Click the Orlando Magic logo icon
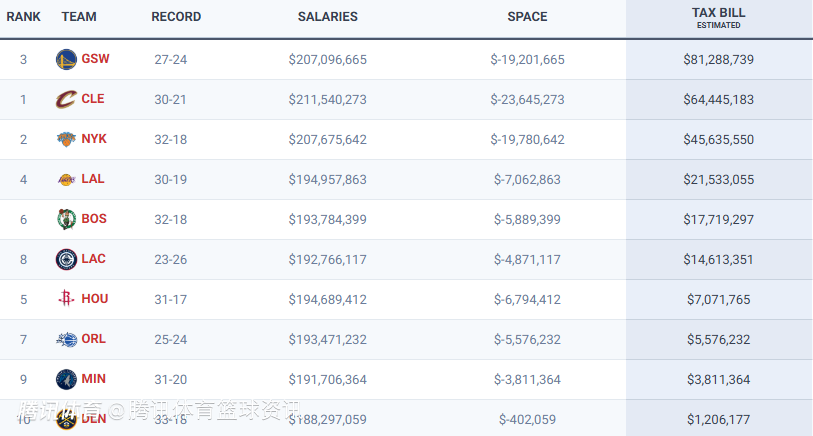813x436 pixels. coord(66,339)
